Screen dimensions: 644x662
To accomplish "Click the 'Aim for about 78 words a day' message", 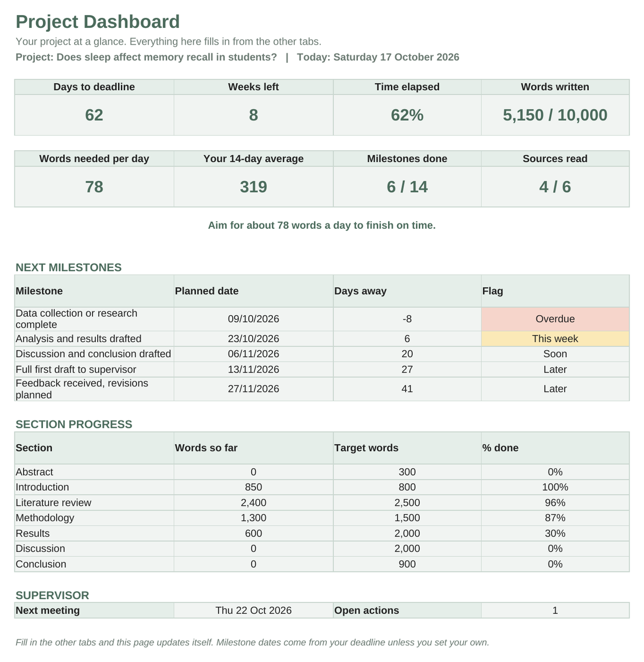I will pos(321,225).
